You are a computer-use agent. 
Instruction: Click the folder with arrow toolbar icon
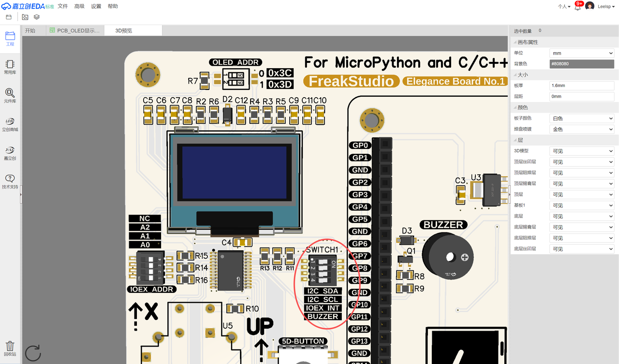[25, 17]
